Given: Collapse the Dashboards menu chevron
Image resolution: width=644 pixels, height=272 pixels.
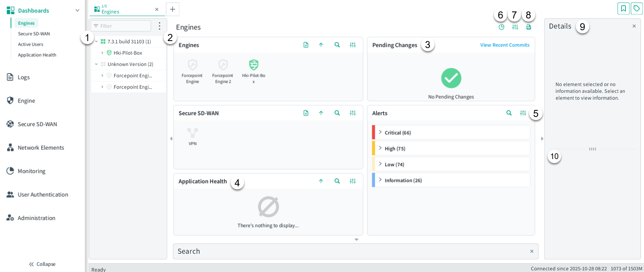Looking at the screenshot, I should pyautogui.click(x=78, y=10).
